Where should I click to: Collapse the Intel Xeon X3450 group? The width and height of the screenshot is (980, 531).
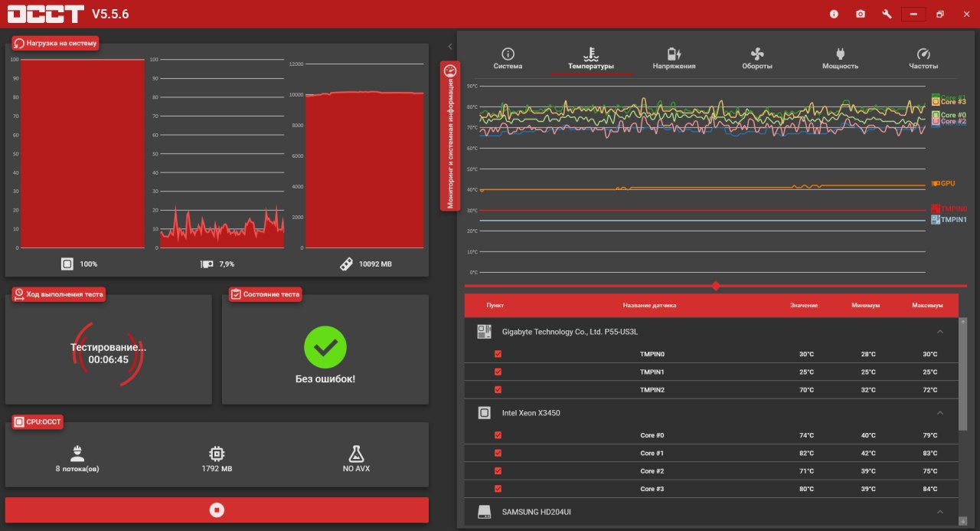940,413
